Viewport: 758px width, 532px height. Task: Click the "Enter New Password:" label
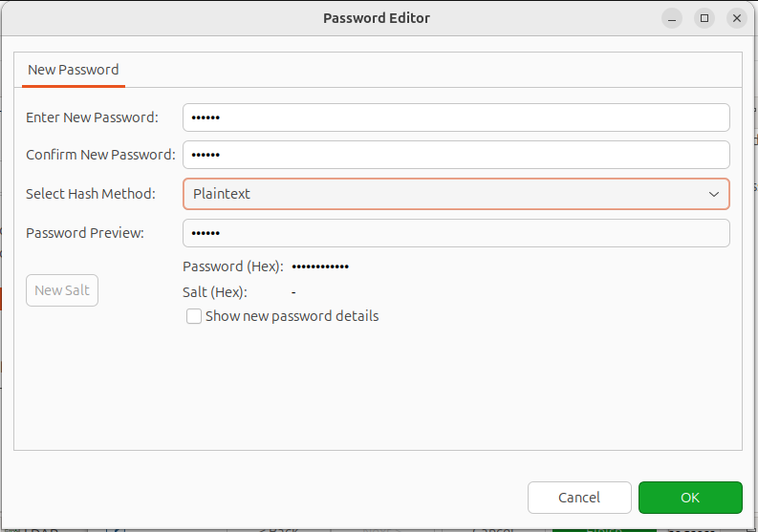point(92,117)
